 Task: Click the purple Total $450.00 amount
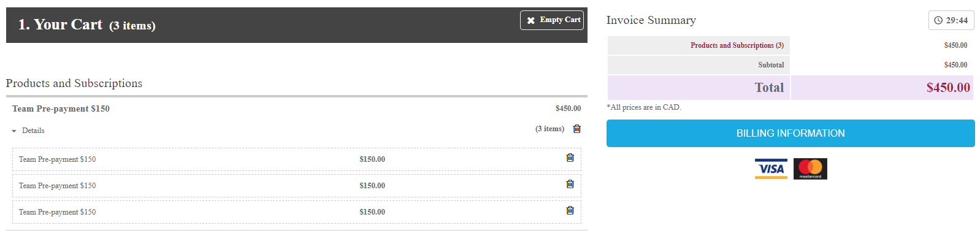tap(948, 88)
